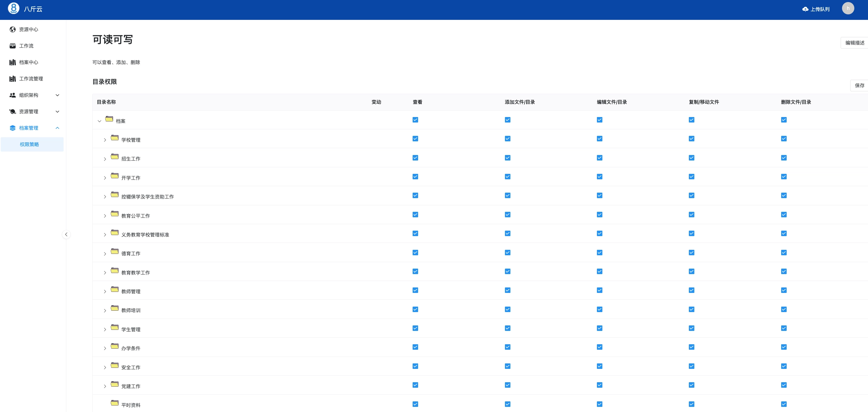868x412 pixels.
Task: Click the user avatar in header
Action: (847, 9)
